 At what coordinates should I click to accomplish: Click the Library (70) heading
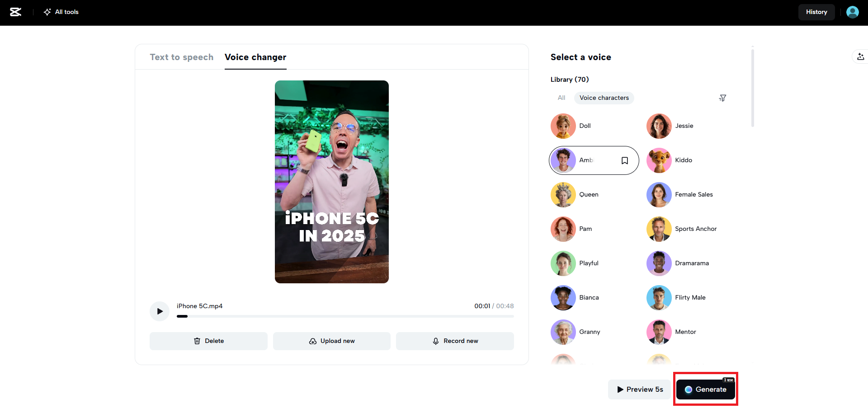point(570,80)
